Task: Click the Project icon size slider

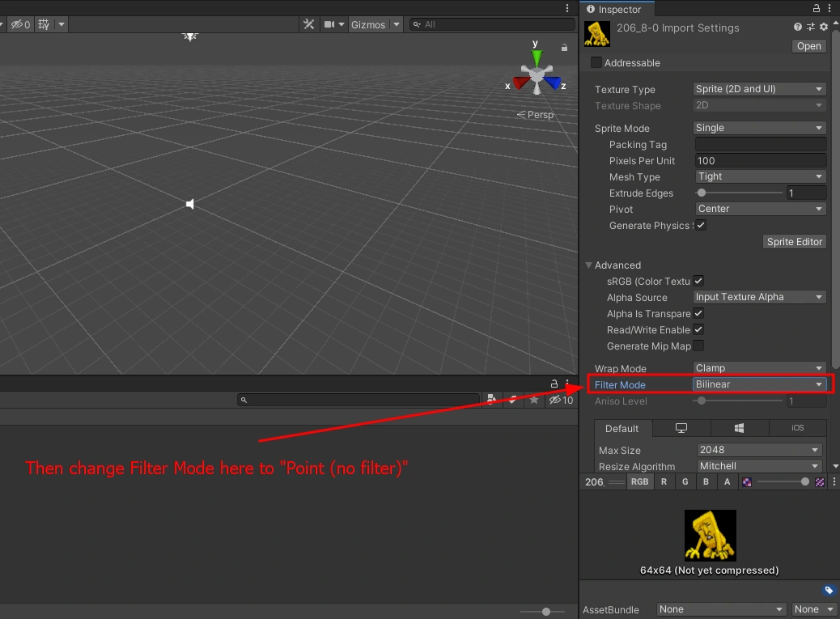Action: click(542, 612)
